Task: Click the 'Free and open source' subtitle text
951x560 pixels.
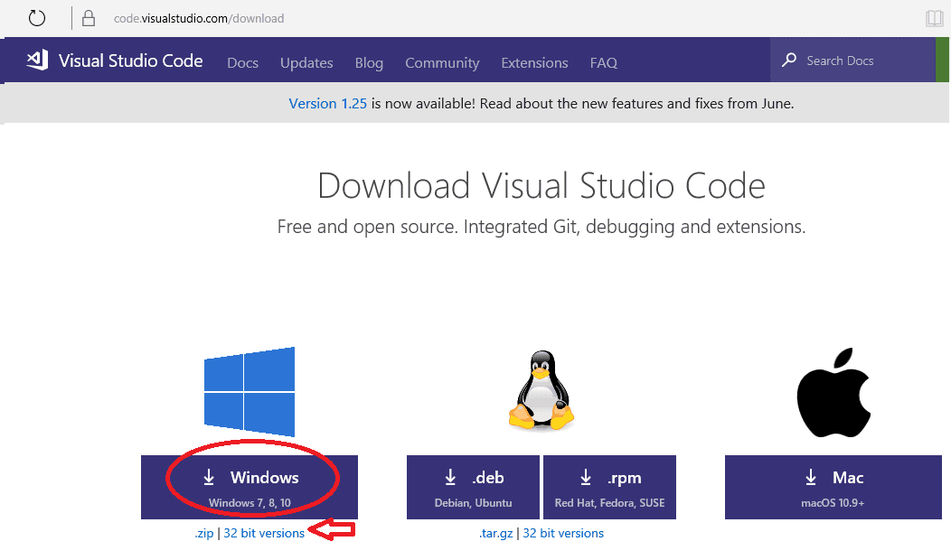Action: (541, 227)
